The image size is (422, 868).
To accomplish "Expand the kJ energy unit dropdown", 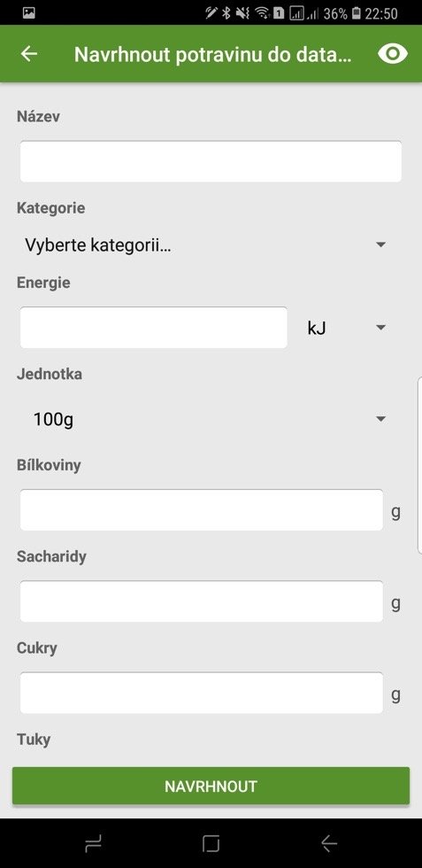I will tap(346, 328).
